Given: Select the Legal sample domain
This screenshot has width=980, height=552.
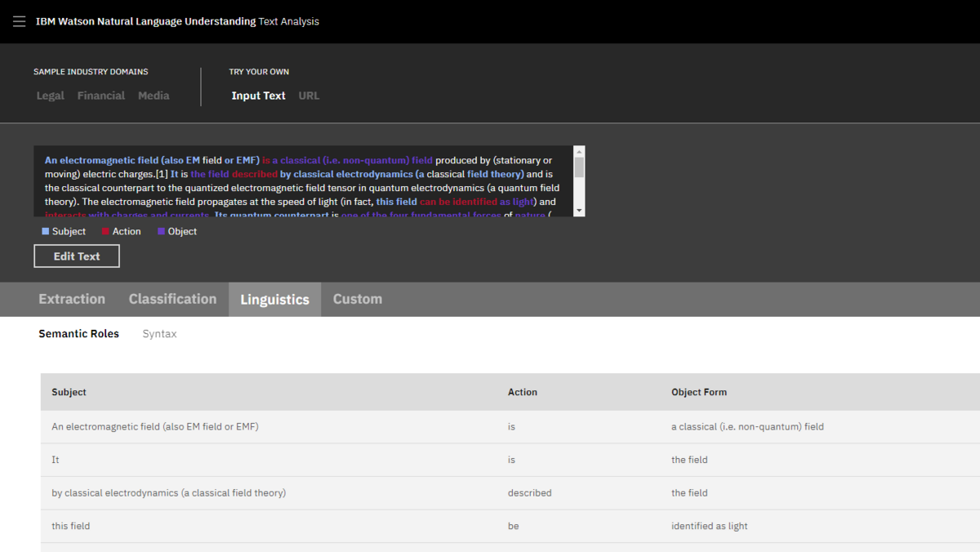Looking at the screenshot, I should click(x=50, y=96).
